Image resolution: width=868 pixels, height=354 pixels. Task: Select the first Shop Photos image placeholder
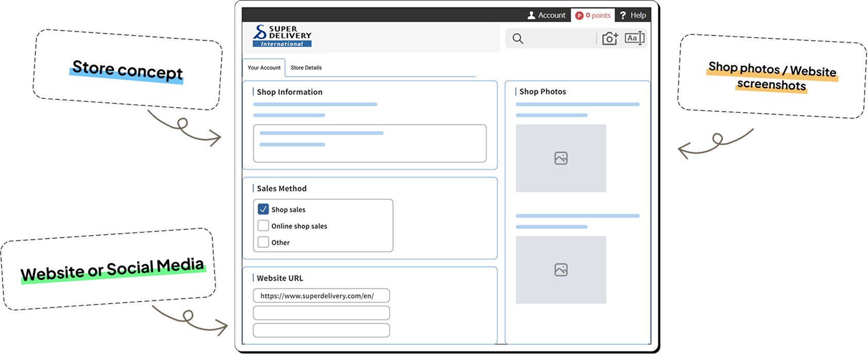point(561,158)
